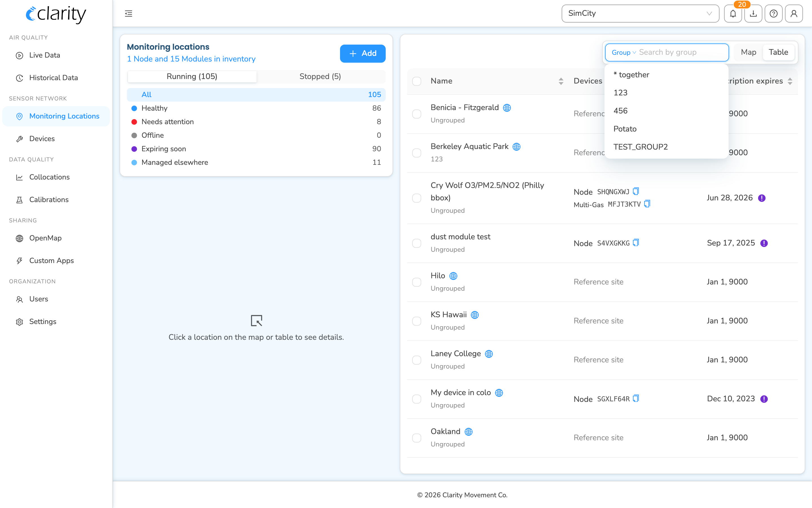Filter by Needs attention status
Viewport: 812px width, 508px height.
256,122
